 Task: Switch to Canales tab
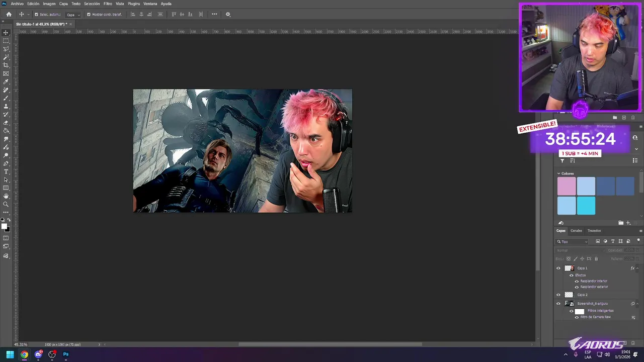point(576,231)
